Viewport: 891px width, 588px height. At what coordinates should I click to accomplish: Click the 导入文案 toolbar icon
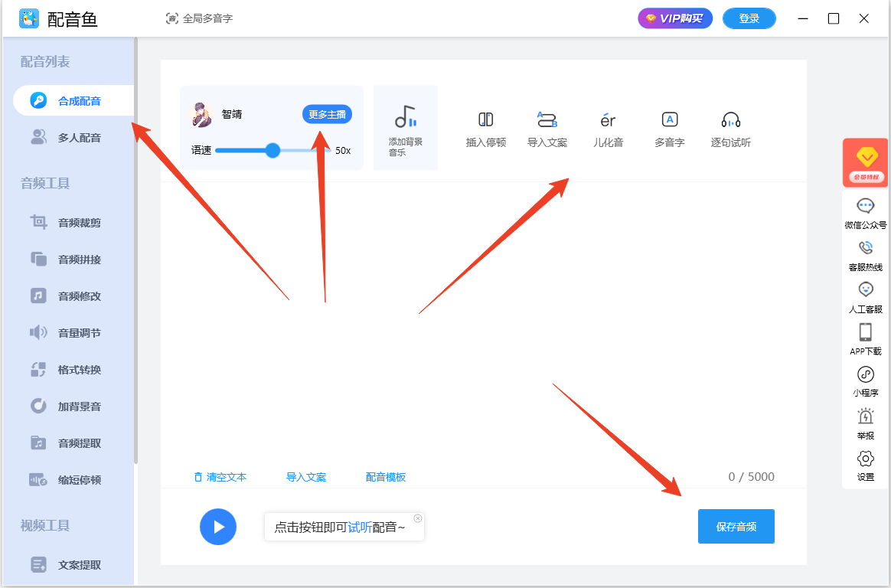point(547,120)
